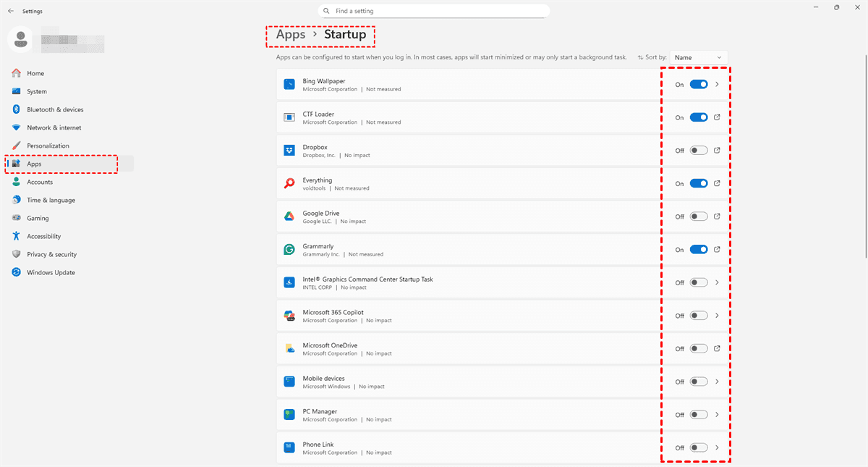The height and width of the screenshot is (467, 868).
Task: Click the Microsoft OneDrive app icon
Action: tap(289, 349)
